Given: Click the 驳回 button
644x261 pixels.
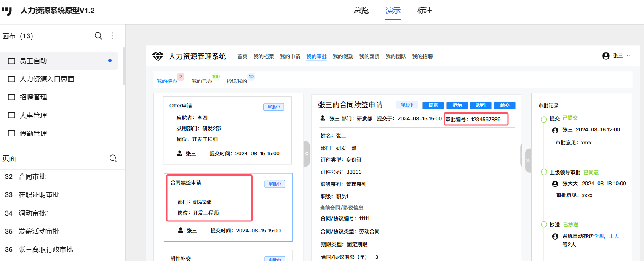Looking at the screenshot, I should [x=481, y=105].
